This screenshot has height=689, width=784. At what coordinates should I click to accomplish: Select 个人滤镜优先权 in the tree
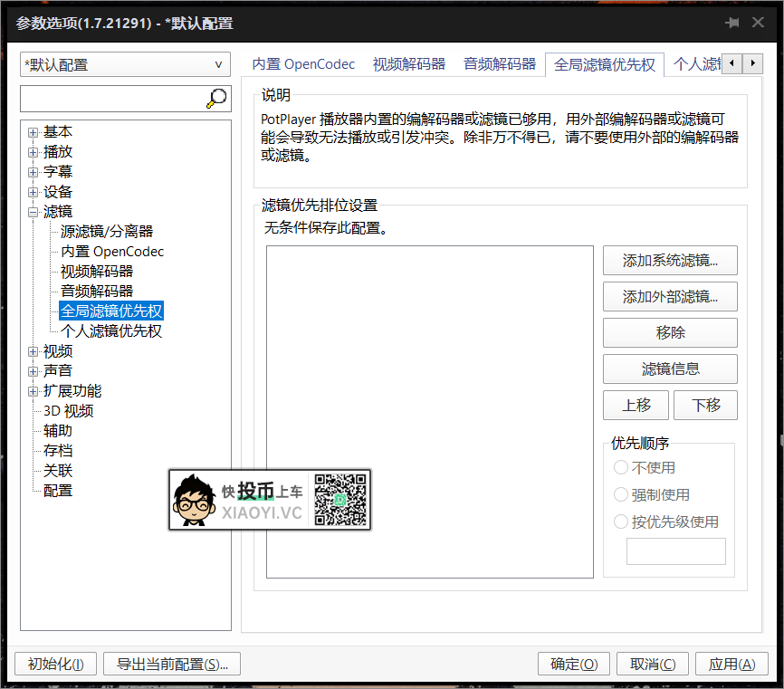pos(112,330)
